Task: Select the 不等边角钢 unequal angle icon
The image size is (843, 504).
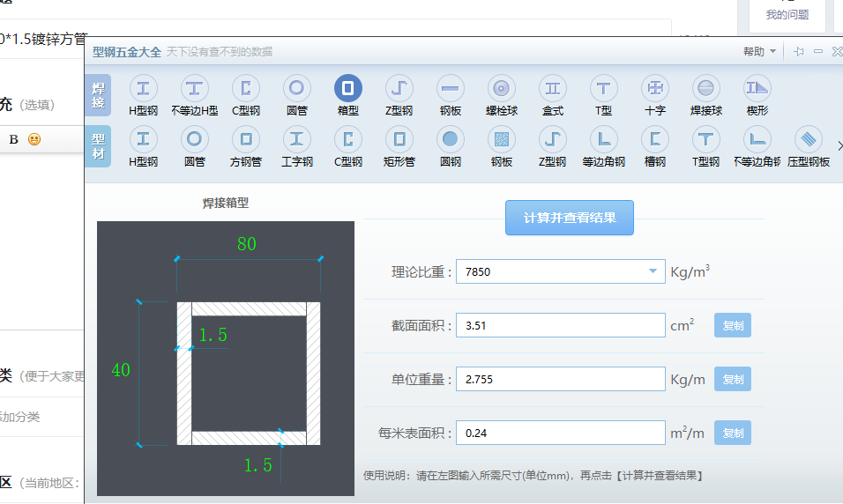Action: (x=757, y=139)
